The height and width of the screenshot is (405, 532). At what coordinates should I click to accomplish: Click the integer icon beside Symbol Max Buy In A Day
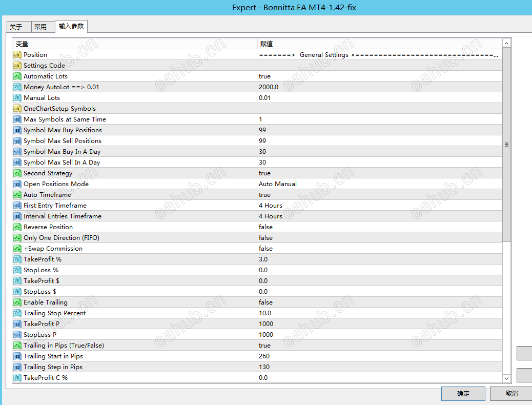point(17,152)
